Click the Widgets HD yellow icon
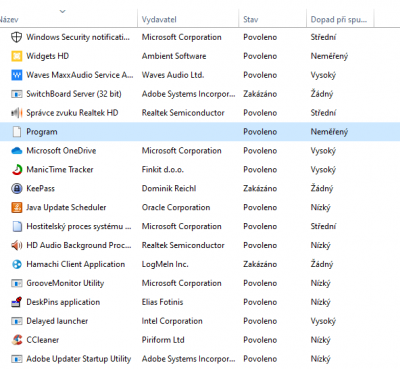Screen dimensions: 400x369 pos(17,56)
